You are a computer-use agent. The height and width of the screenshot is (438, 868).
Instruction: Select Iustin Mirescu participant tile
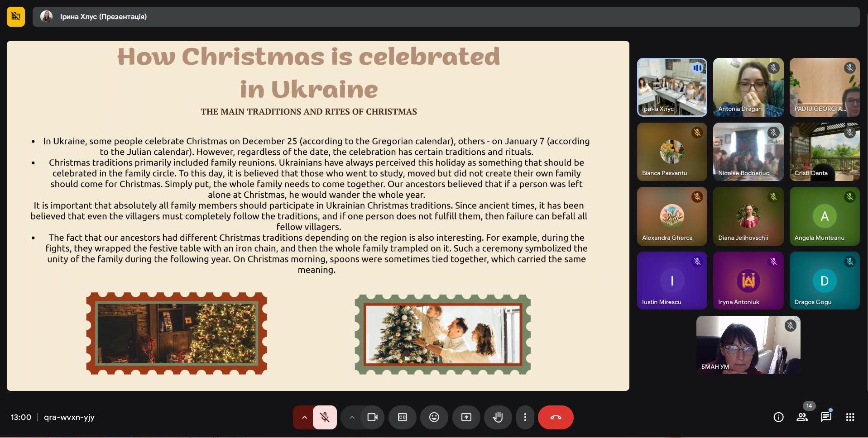click(672, 281)
